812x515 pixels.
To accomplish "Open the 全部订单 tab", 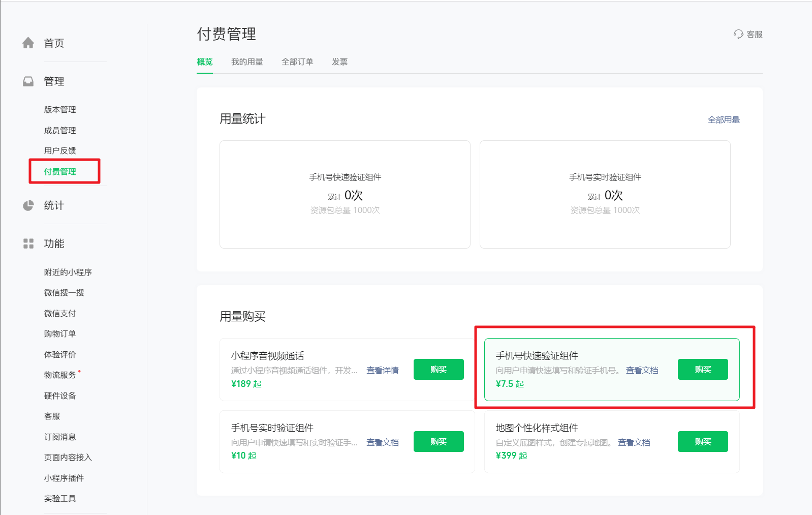I will click(297, 62).
